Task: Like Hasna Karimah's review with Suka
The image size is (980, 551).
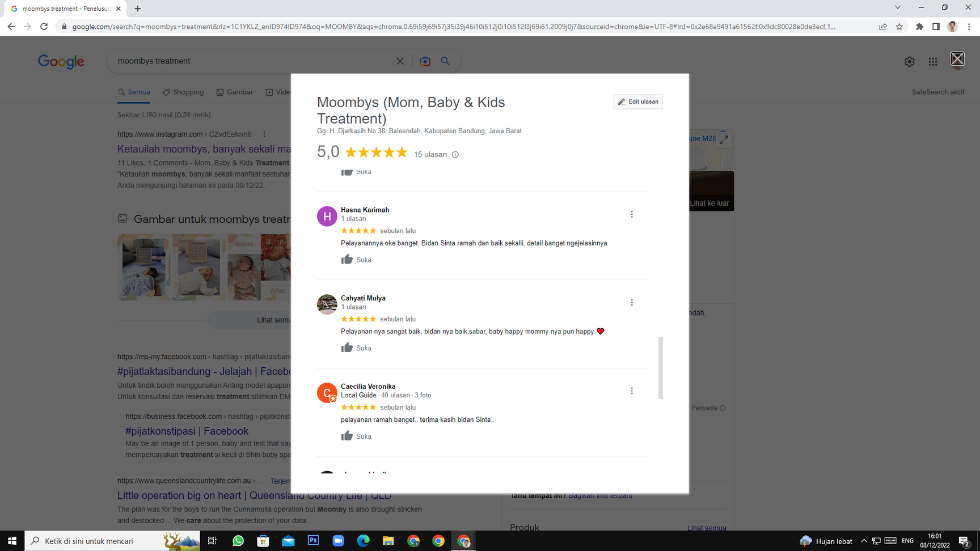Action: 356,260
